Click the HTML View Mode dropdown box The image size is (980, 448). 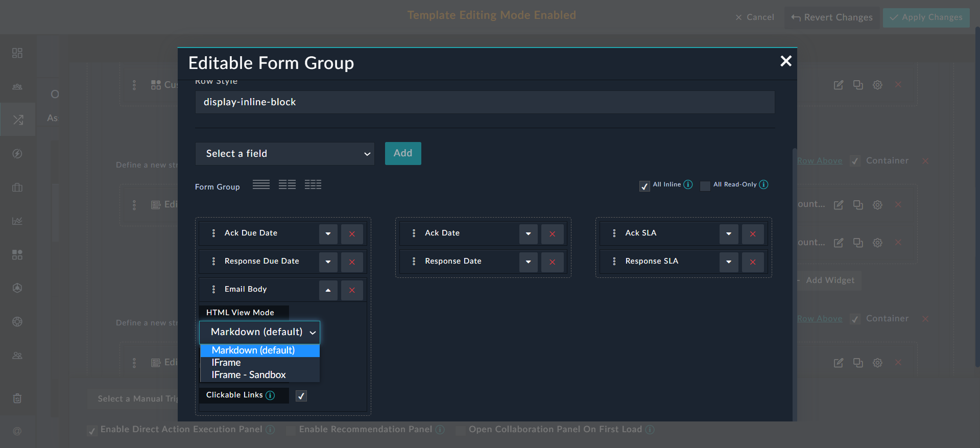point(259,332)
